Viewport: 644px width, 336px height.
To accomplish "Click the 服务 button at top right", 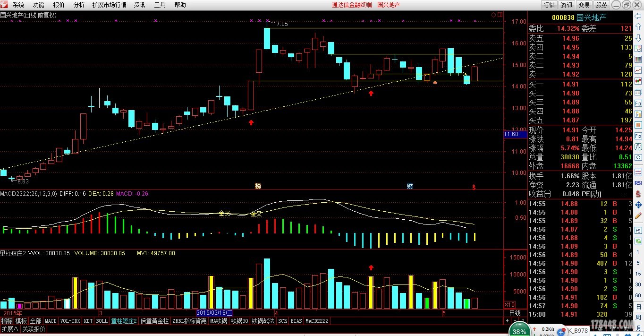I will (602, 5).
